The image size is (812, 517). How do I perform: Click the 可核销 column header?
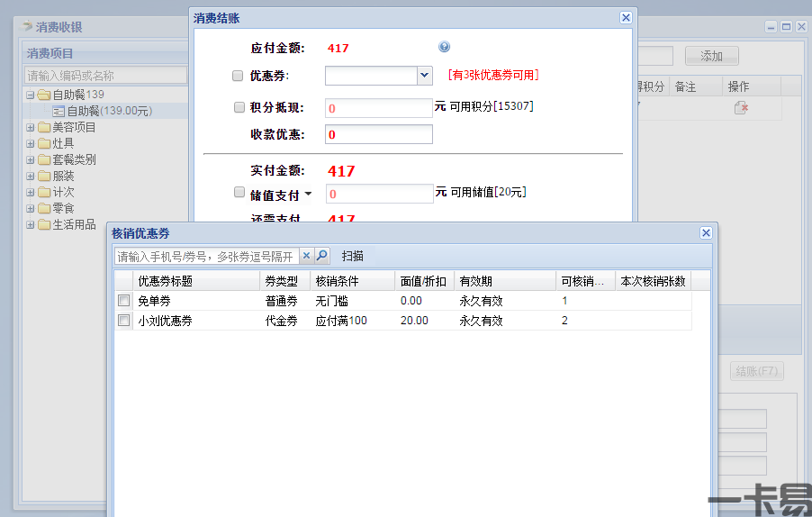585,281
